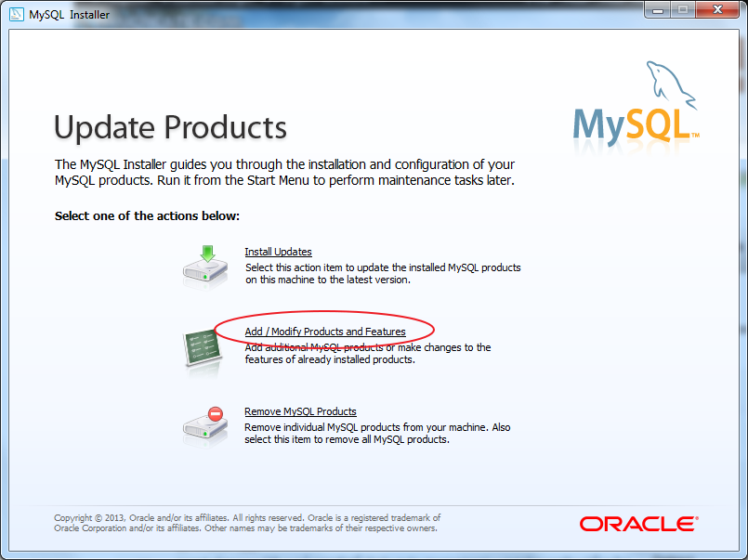Close the MySQL Installer window

(717, 9)
